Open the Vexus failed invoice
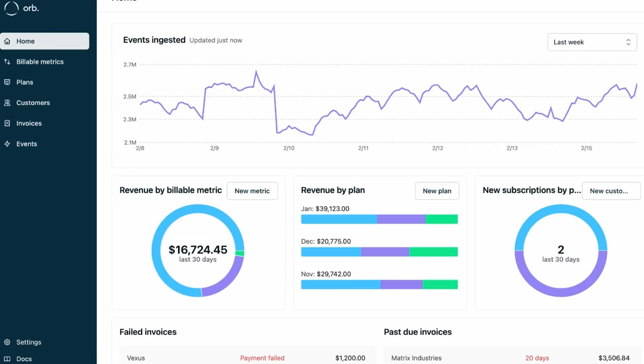The width and height of the screenshot is (644, 364). coord(136,358)
